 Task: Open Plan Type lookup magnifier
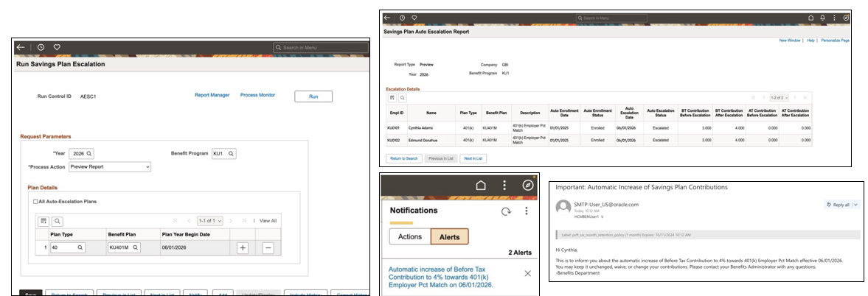point(80,248)
